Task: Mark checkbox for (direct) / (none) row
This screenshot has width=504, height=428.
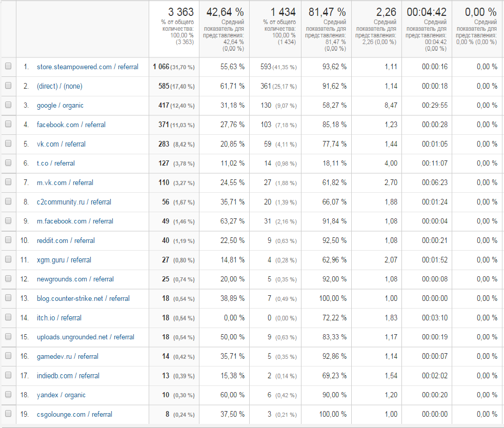Action: (8, 86)
